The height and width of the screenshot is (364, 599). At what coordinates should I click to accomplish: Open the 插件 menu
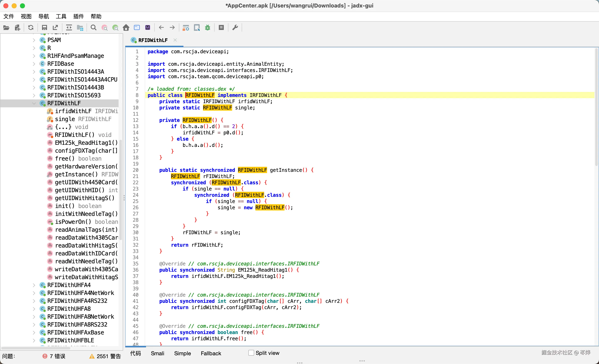tap(78, 16)
